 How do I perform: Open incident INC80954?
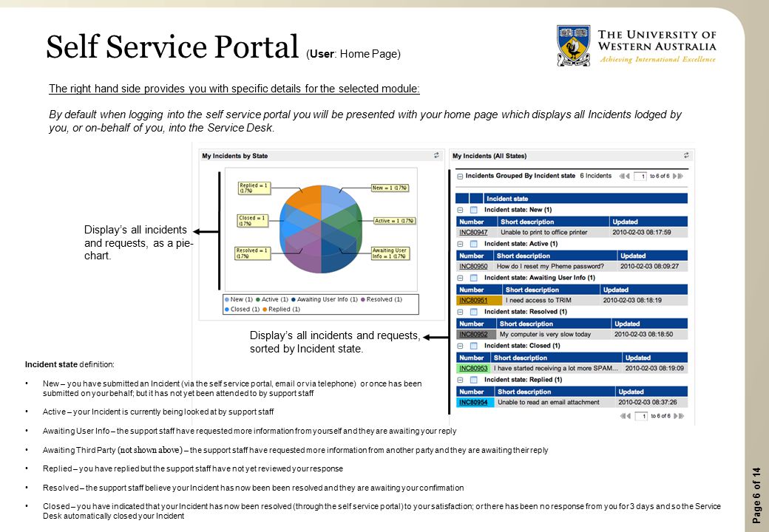(x=473, y=402)
